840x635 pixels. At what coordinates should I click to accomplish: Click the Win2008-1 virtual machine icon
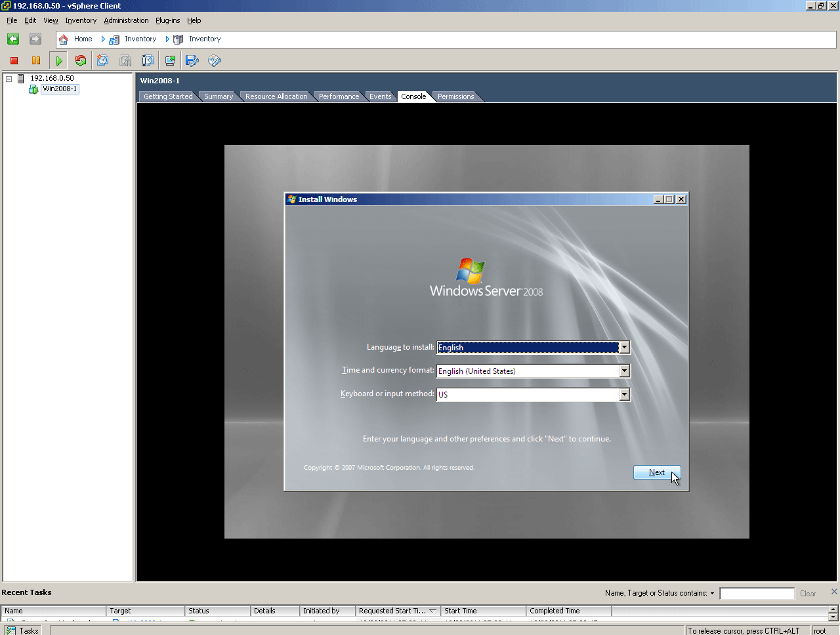click(x=33, y=89)
